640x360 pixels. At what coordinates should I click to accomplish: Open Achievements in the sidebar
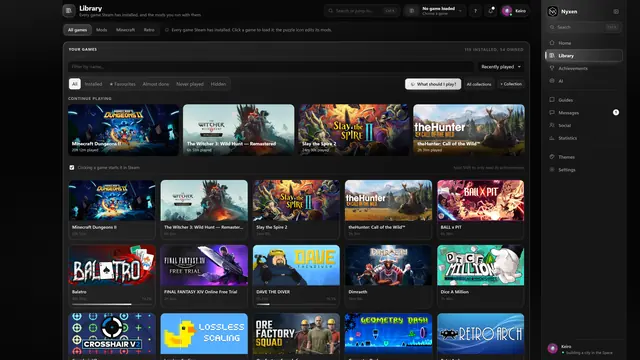[584, 68]
